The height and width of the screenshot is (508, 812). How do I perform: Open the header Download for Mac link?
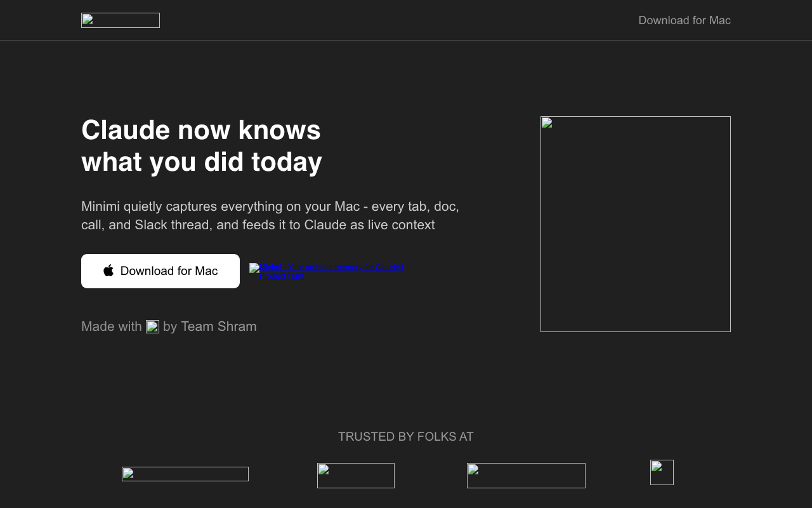[x=684, y=20]
